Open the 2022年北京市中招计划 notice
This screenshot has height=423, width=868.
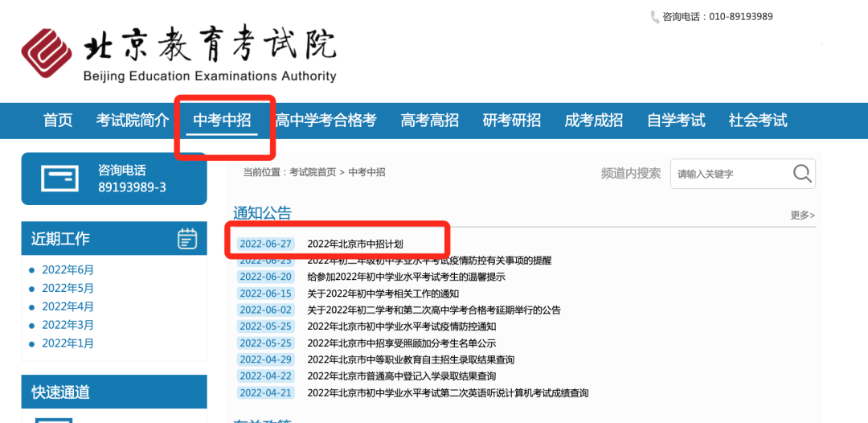pos(354,244)
